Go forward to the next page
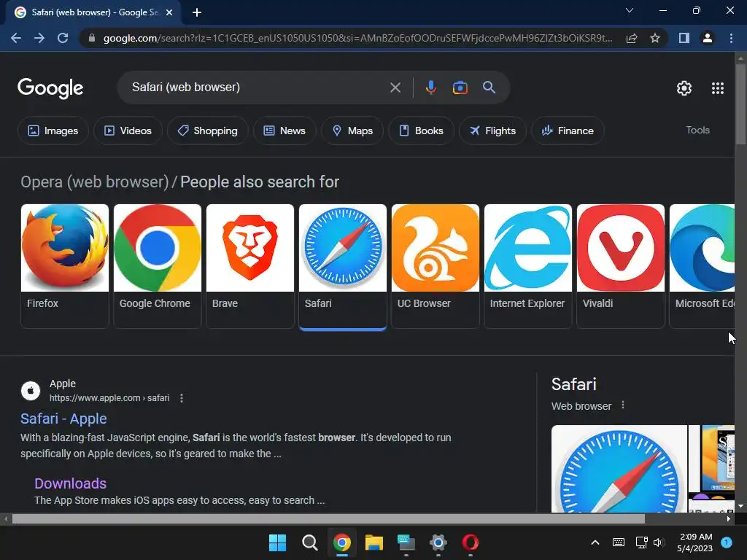 39,38
